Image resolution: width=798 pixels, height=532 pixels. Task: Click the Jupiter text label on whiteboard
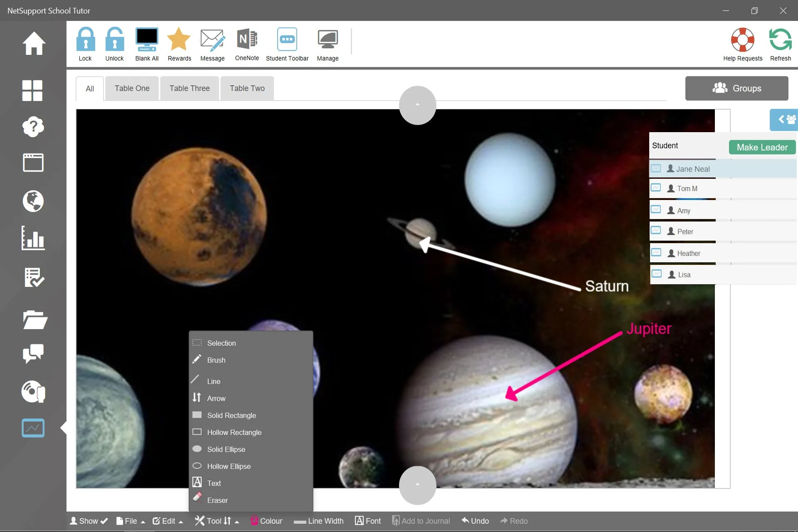point(649,329)
